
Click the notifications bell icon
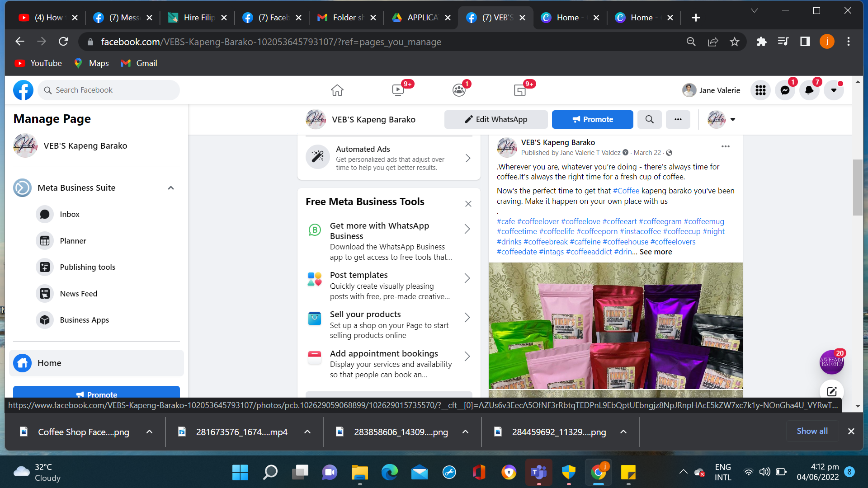point(809,90)
